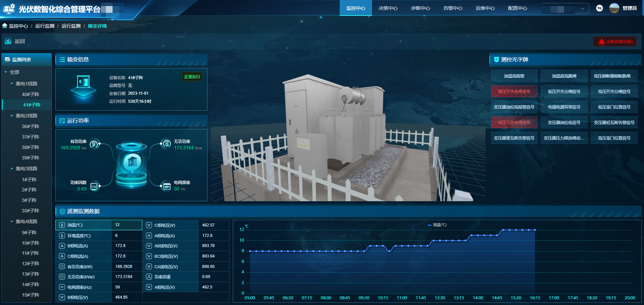
Task: Click the 无功功率 Q icon
Action: pos(166,144)
